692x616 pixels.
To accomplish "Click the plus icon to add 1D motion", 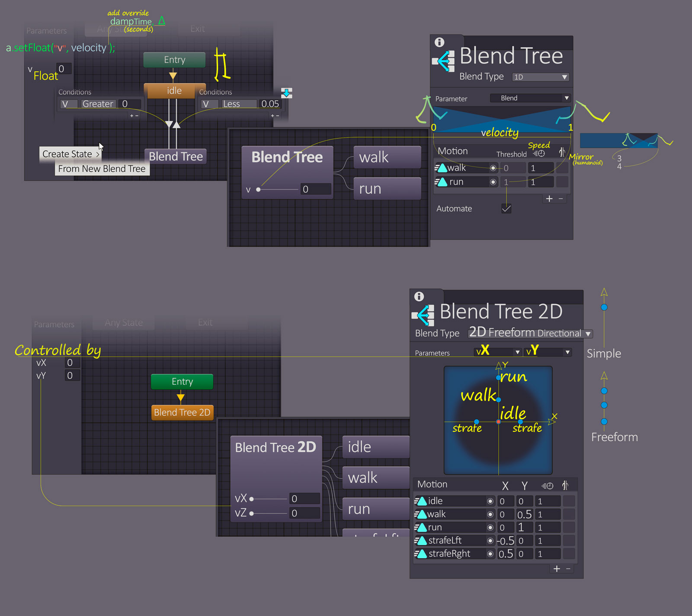I will (549, 199).
